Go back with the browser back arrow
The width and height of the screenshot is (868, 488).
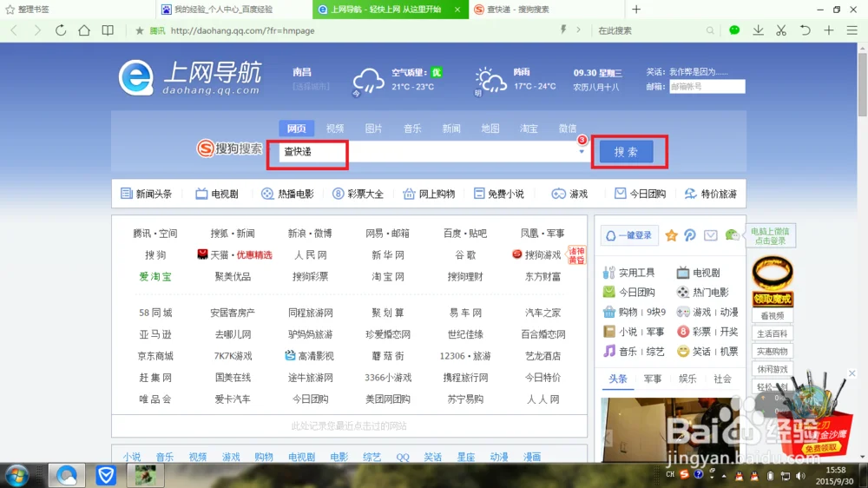[x=15, y=30]
